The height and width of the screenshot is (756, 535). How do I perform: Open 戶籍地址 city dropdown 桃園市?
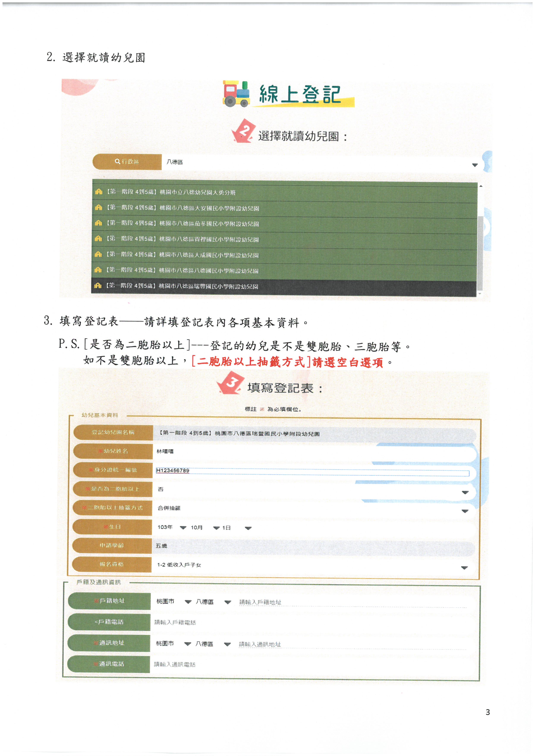tap(174, 601)
